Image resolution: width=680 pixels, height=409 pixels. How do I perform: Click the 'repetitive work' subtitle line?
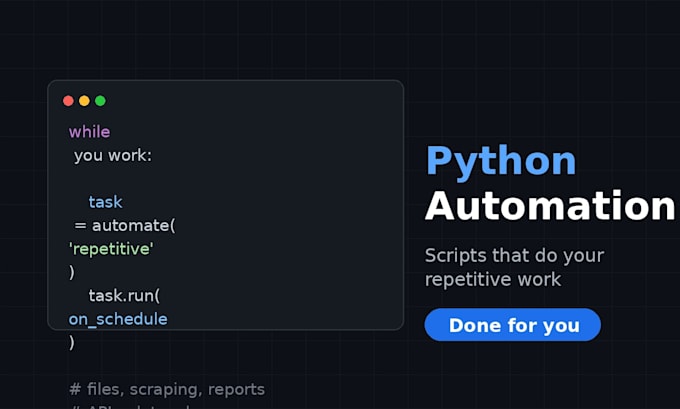coord(493,280)
